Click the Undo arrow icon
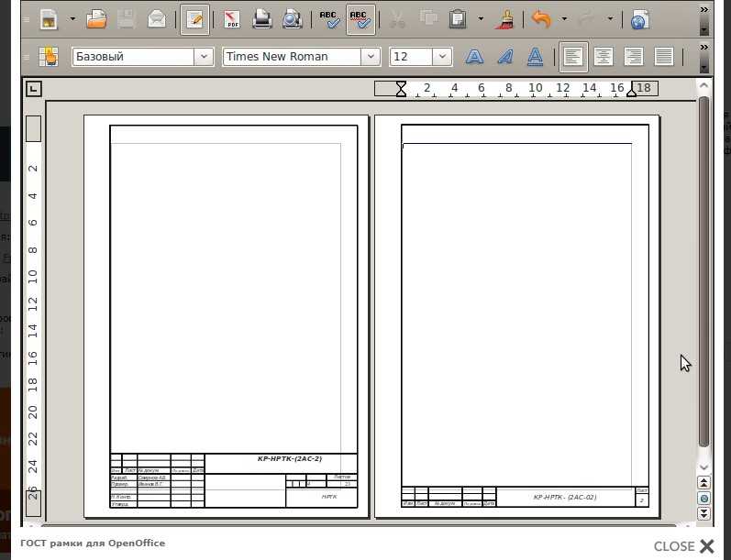Image resolution: width=731 pixels, height=560 pixels. pos(541,19)
